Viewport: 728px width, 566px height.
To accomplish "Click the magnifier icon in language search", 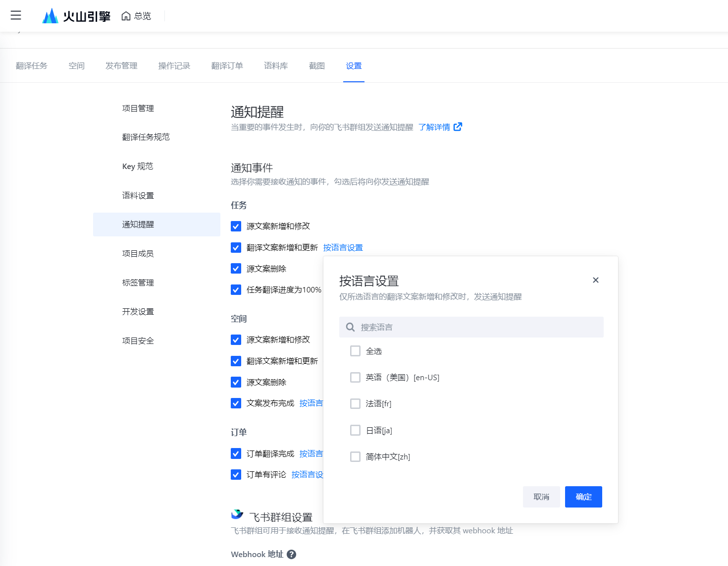I will (351, 327).
